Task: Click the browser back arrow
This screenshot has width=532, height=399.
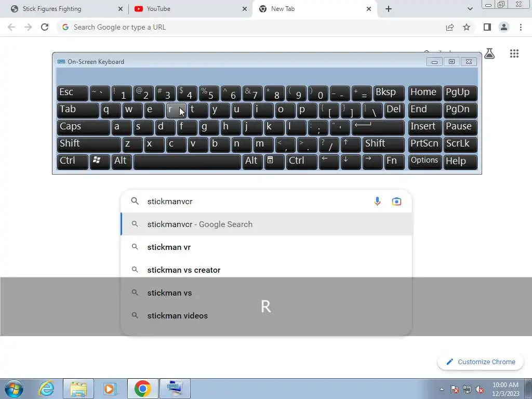Action: (11, 27)
